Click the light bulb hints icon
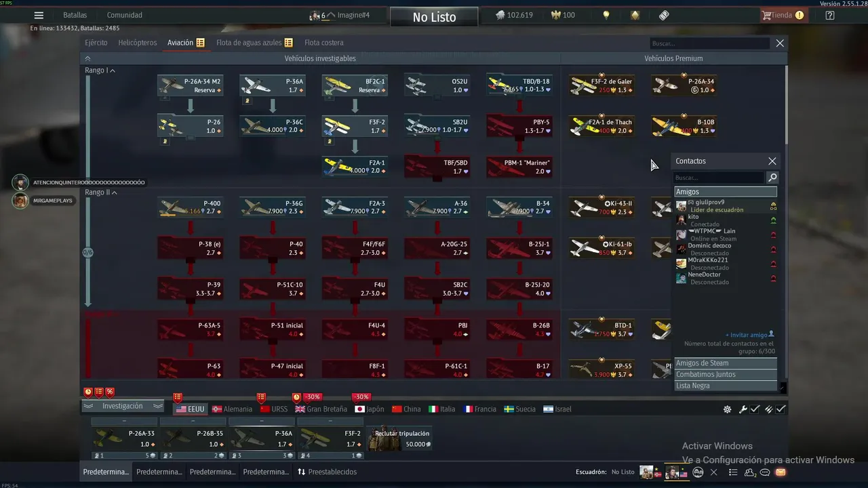This screenshot has height=488, width=868. coord(606,16)
